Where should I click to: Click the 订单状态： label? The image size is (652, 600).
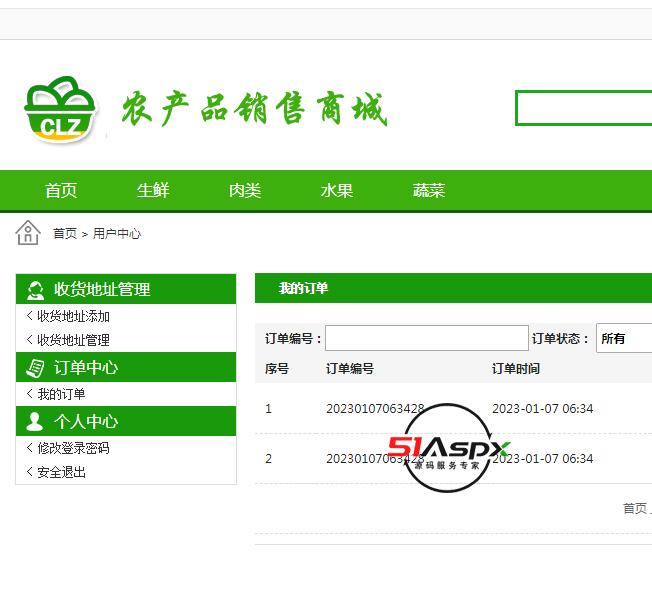tap(560, 339)
